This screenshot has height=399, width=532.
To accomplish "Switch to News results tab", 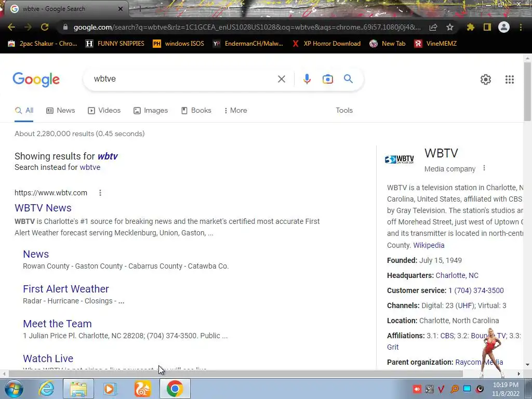I will click(61, 111).
